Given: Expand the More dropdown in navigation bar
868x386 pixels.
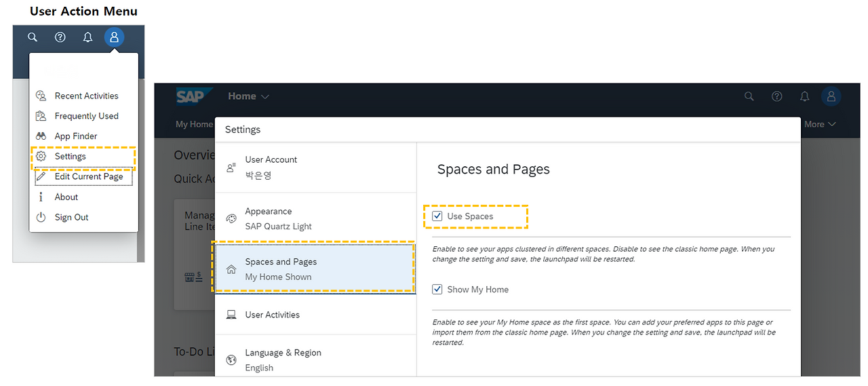Looking at the screenshot, I should click(x=820, y=124).
